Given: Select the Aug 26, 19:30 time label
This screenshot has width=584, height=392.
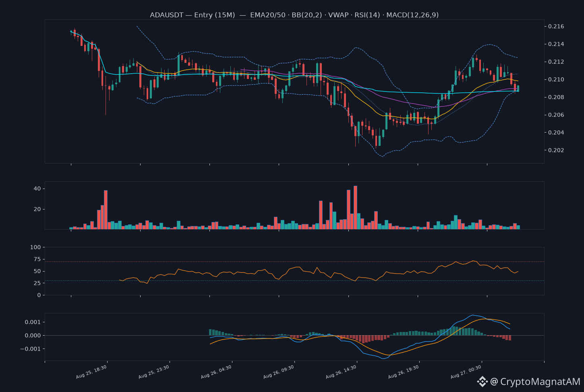Looking at the screenshot, I should pyautogui.click(x=404, y=372).
